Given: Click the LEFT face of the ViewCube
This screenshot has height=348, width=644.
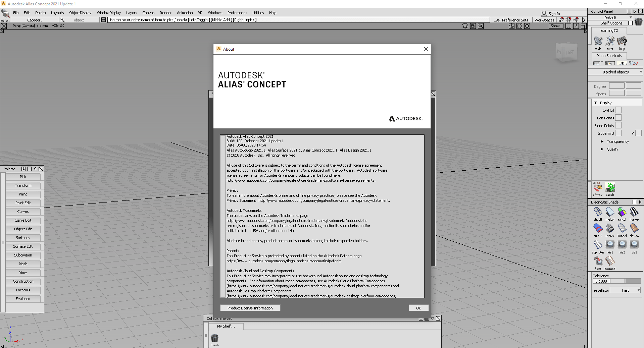Looking at the screenshot, I should [x=570, y=53].
